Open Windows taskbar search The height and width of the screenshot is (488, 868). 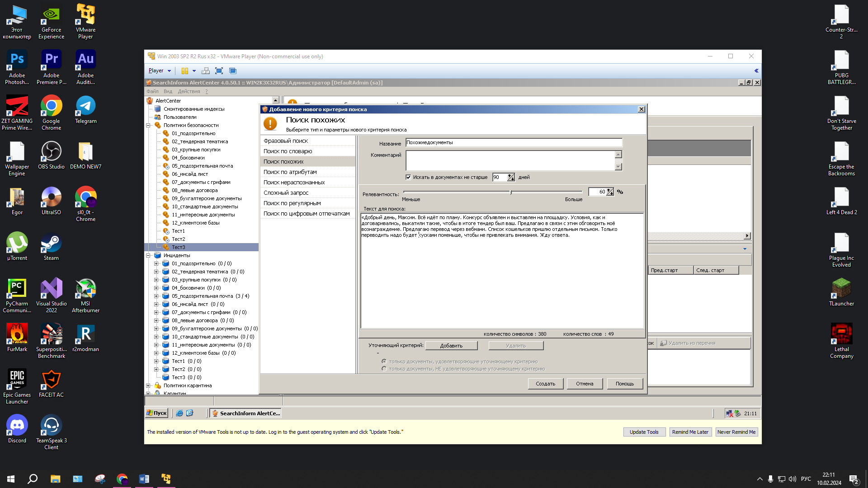tap(33, 479)
